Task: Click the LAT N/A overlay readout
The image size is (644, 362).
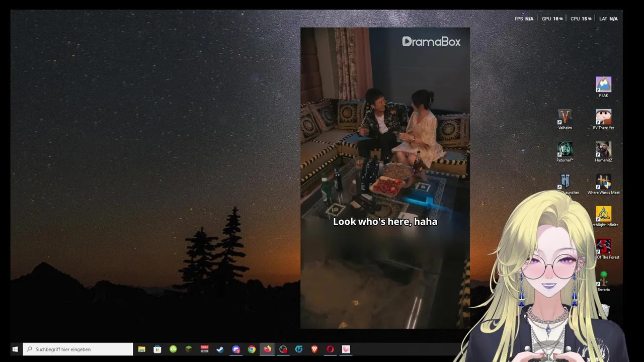Action: click(608, 19)
